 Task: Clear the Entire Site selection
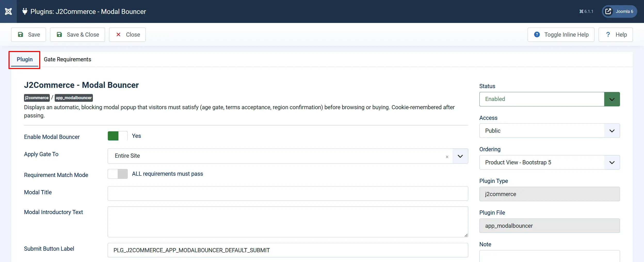coord(447,157)
